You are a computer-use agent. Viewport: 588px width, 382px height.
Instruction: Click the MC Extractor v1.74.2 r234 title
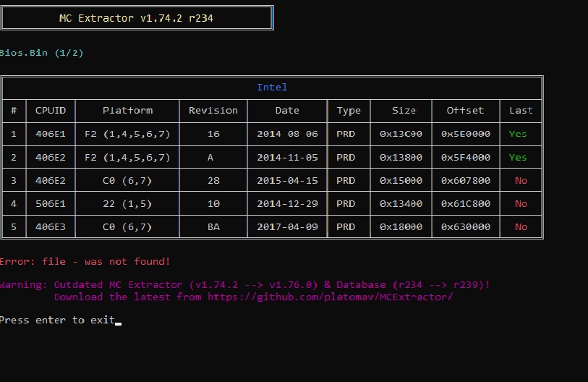[136, 18]
